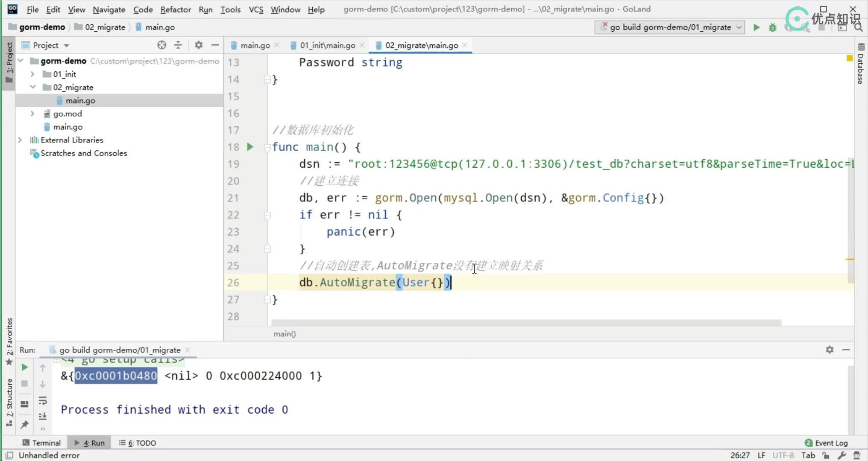Viewport: 868px width, 461px height.
Task: Toggle soft-wrap in Run console
Action: [x=42, y=400]
